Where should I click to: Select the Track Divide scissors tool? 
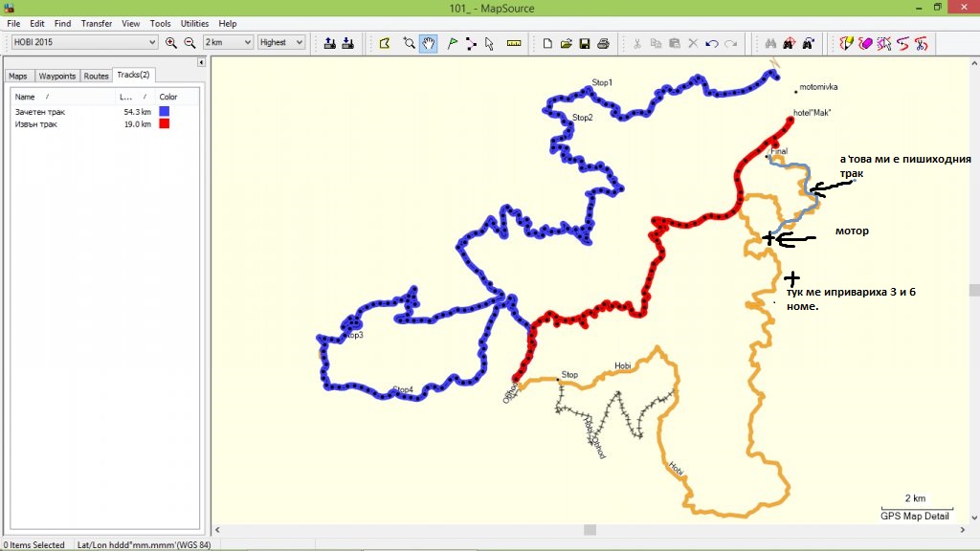[922, 43]
